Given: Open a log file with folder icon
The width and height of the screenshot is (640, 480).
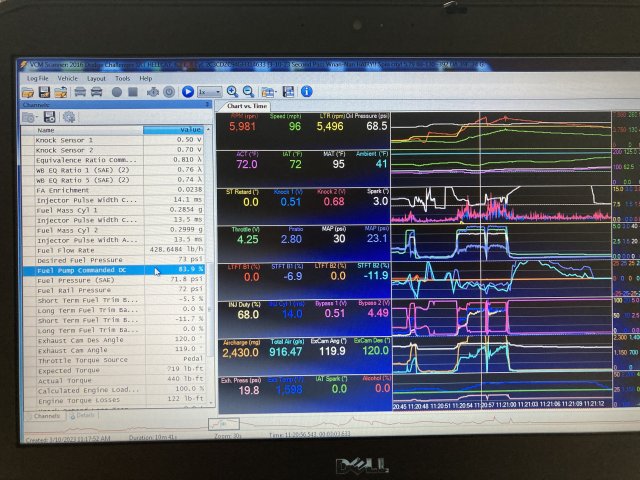Looking at the screenshot, I should tap(28, 92).
